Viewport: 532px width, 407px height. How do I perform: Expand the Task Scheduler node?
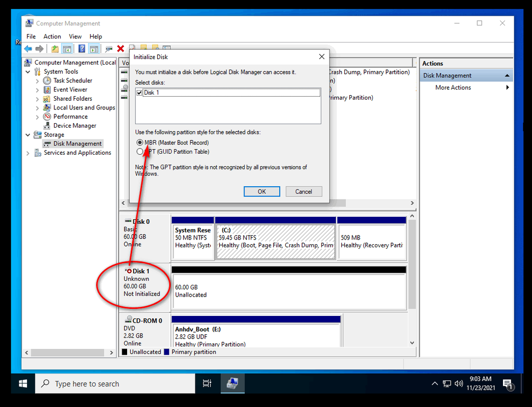coord(37,81)
